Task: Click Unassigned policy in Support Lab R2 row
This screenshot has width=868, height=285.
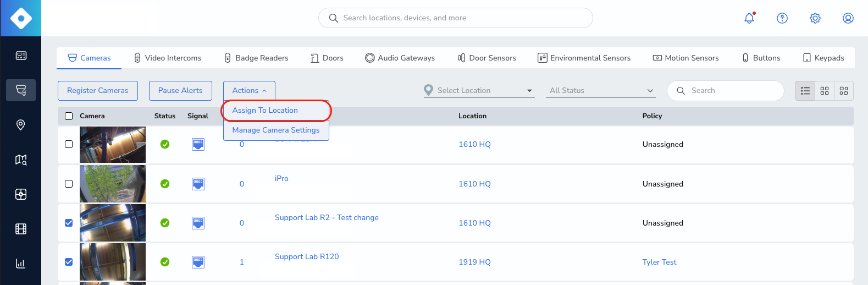Action: click(663, 223)
